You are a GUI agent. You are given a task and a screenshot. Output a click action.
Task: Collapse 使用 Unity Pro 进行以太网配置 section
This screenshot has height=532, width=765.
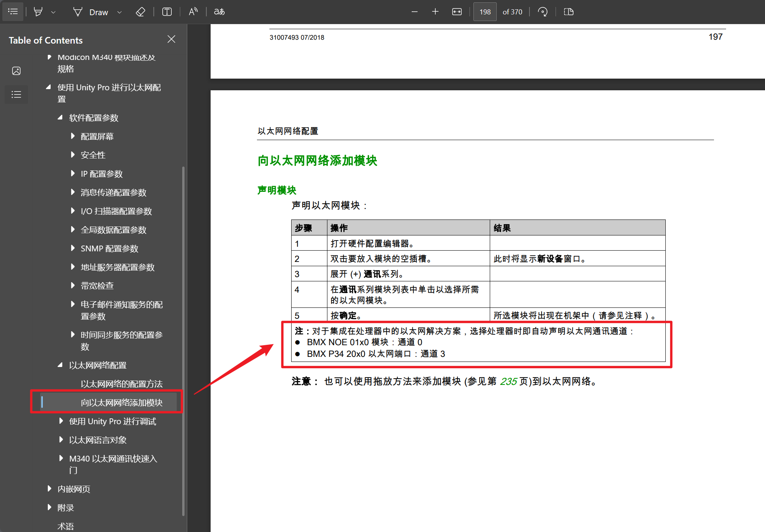tap(49, 87)
